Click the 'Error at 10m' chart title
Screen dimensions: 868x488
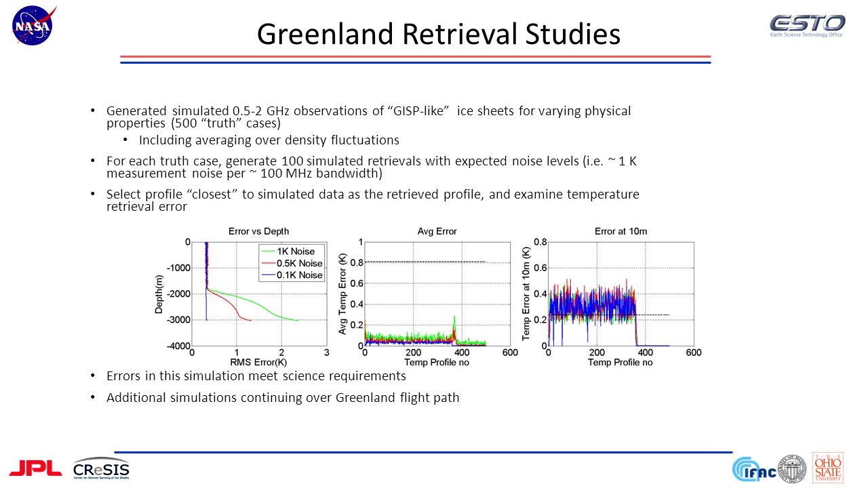coord(620,231)
